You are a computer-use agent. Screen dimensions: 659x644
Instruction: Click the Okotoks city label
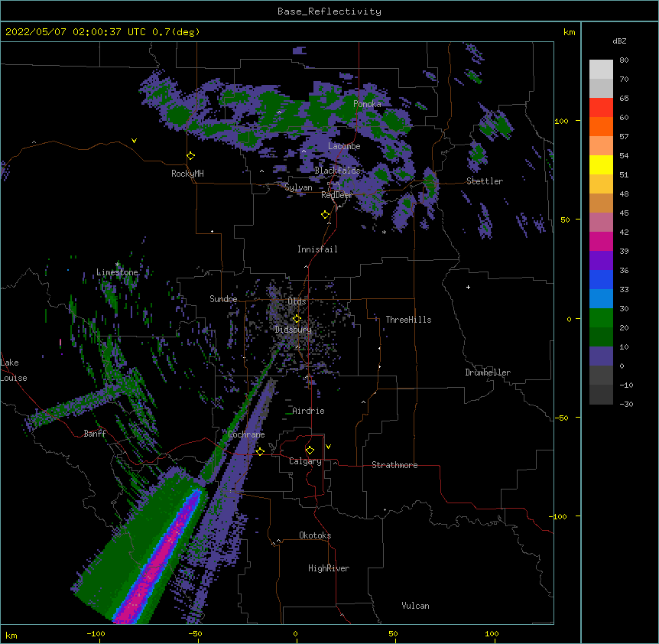tap(315, 535)
